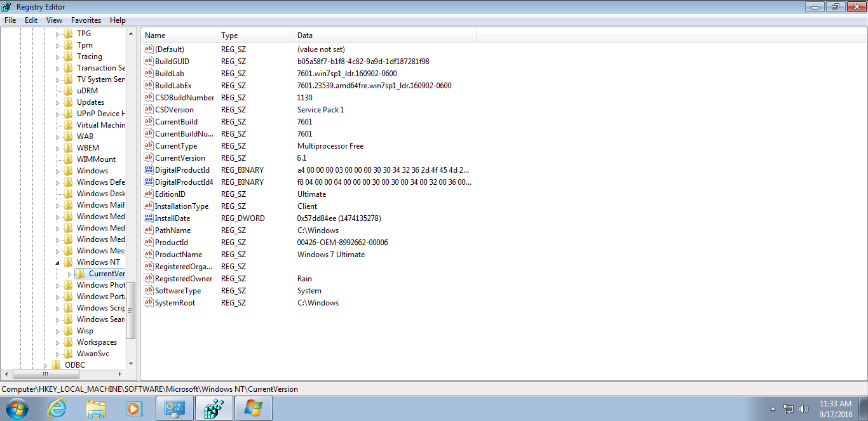The image size is (868, 421).
Task: Click the network tray icon
Action: point(789,409)
